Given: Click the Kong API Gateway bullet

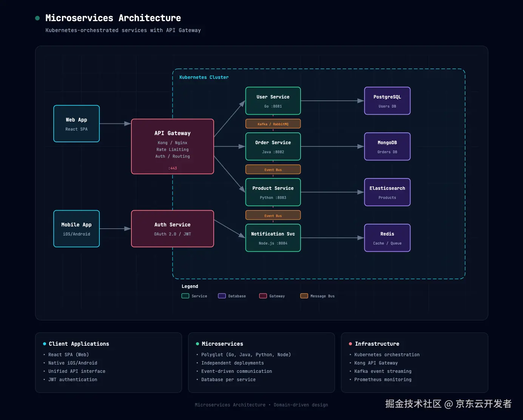Looking at the screenshot, I should tap(376, 363).
